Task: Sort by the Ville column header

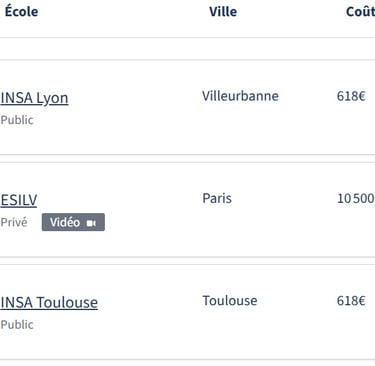Action: tap(223, 12)
